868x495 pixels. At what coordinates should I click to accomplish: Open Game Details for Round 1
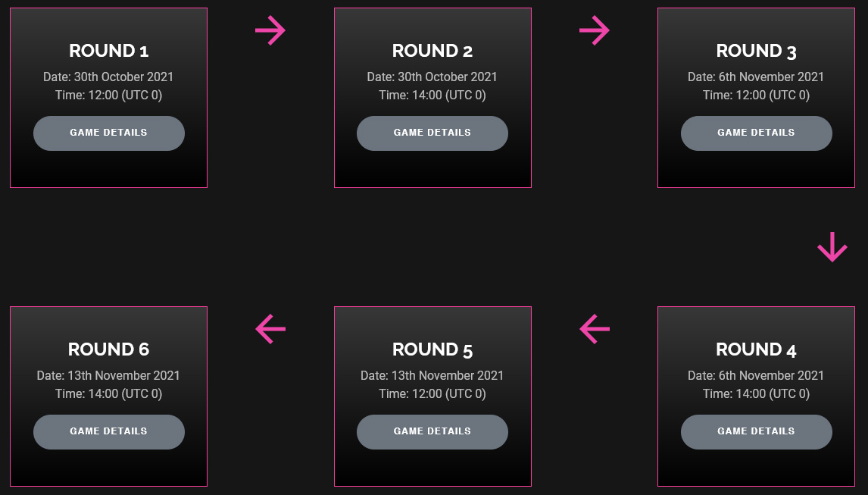(x=108, y=133)
